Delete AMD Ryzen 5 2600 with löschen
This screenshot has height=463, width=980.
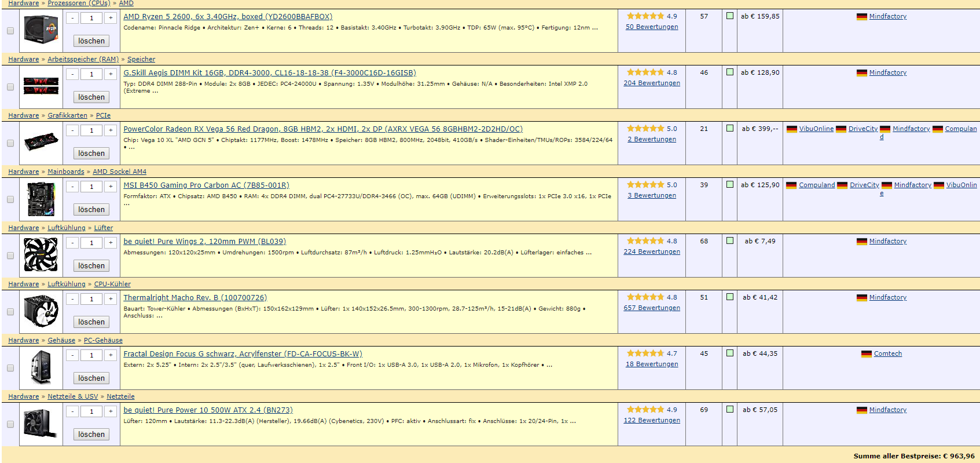point(91,41)
